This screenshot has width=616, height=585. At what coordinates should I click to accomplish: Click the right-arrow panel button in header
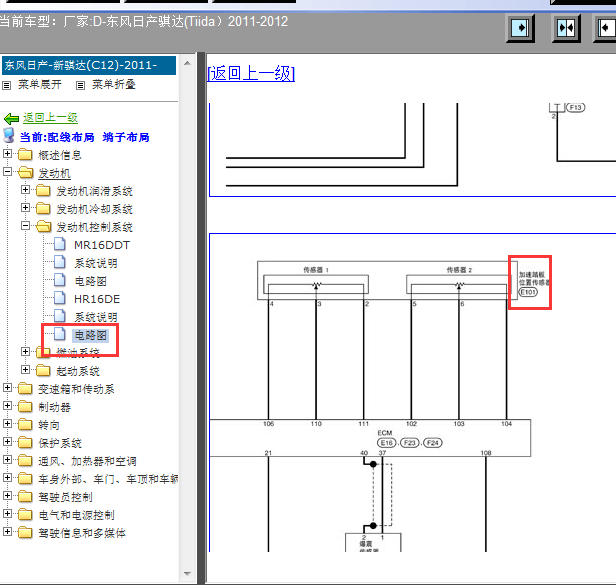[x=520, y=28]
